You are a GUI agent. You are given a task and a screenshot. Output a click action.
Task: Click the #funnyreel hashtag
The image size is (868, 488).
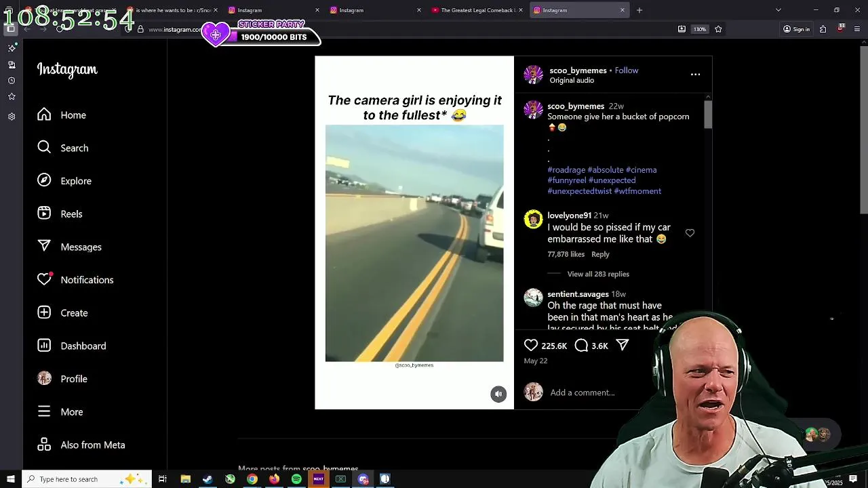[x=566, y=180]
